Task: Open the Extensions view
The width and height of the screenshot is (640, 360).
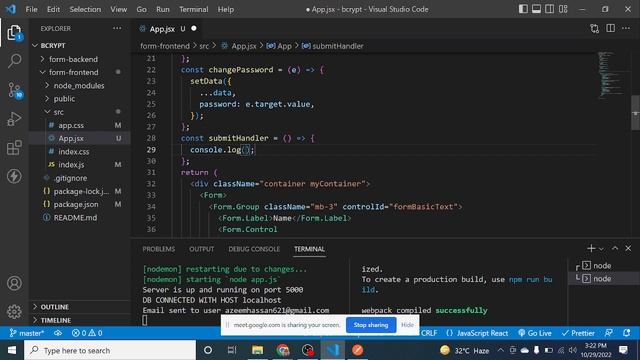Action: pyautogui.click(x=14, y=148)
